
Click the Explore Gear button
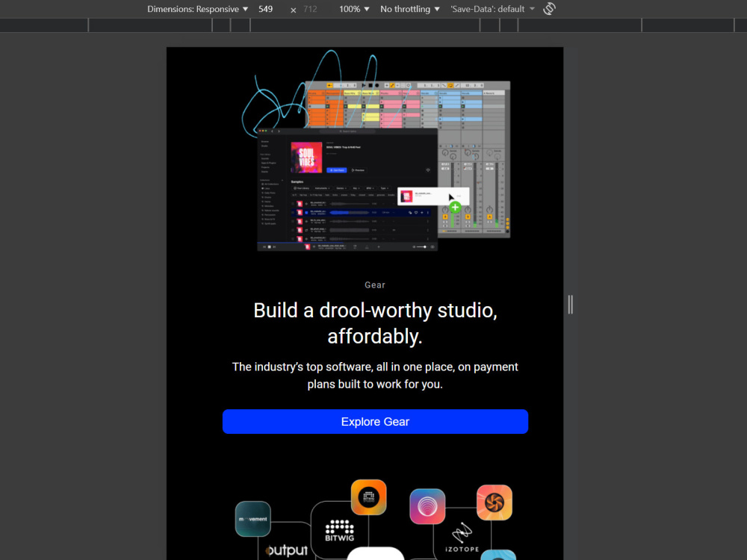(x=375, y=421)
